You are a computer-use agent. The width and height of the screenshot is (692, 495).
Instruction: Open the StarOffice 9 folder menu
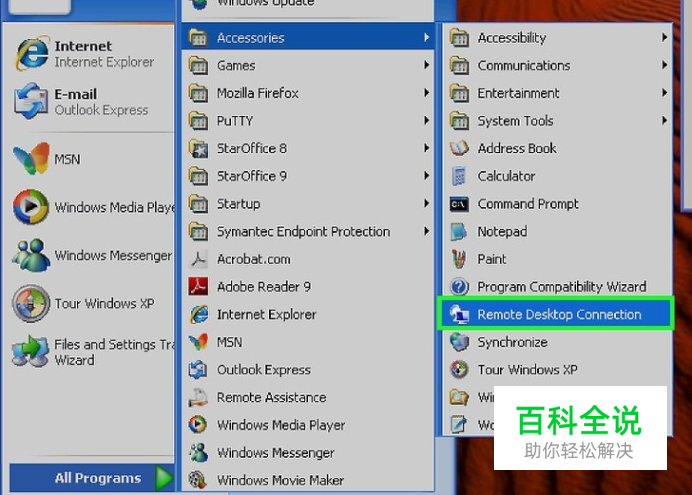tap(308, 176)
